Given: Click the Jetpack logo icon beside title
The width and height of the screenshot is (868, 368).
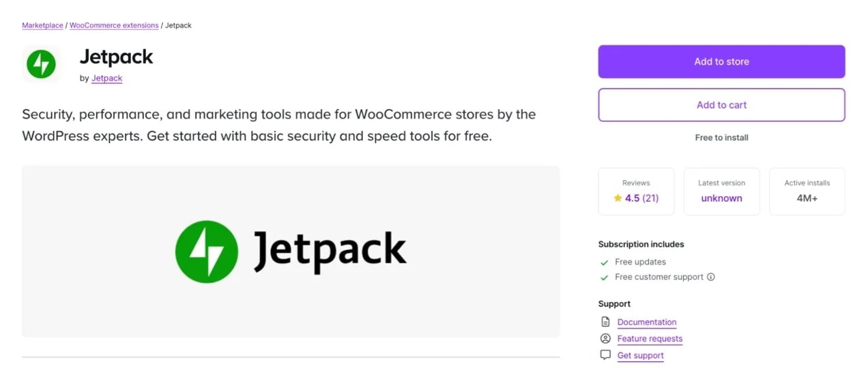Looking at the screenshot, I should click(41, 64).
